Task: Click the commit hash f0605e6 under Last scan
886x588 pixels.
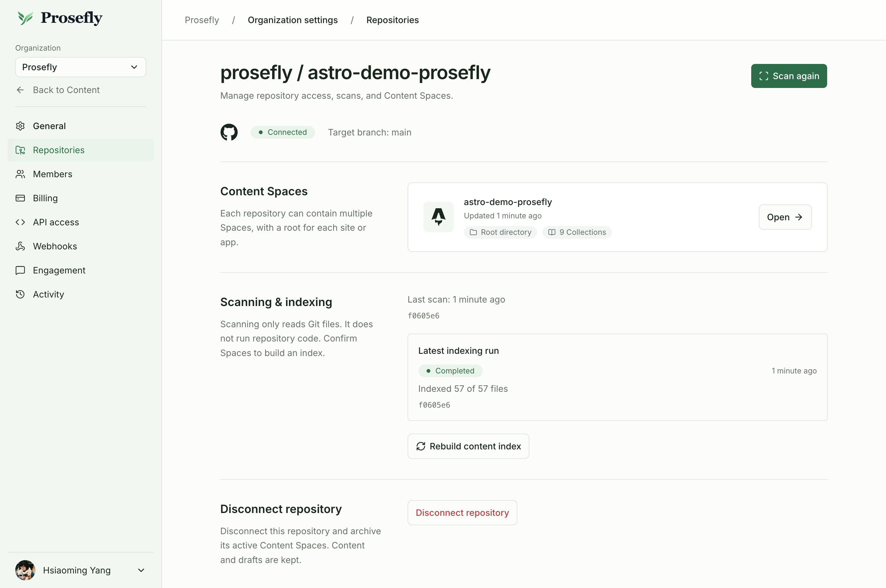Action: click(423, 316)
